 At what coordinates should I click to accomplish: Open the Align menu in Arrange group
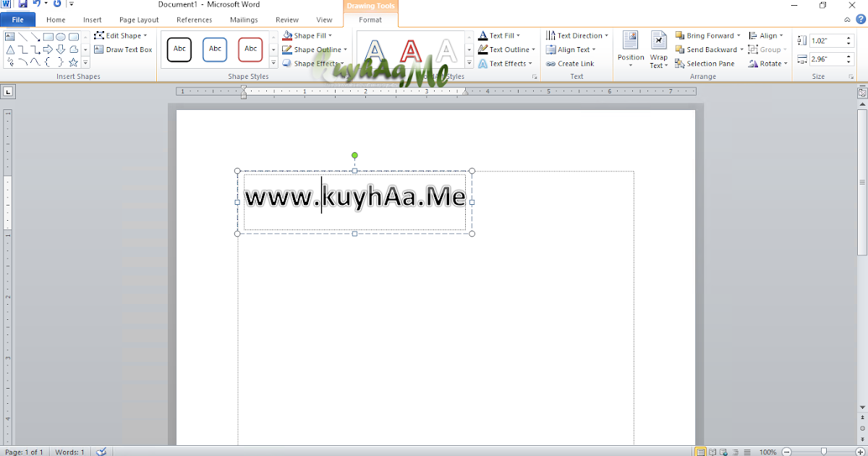pos(766,35)
